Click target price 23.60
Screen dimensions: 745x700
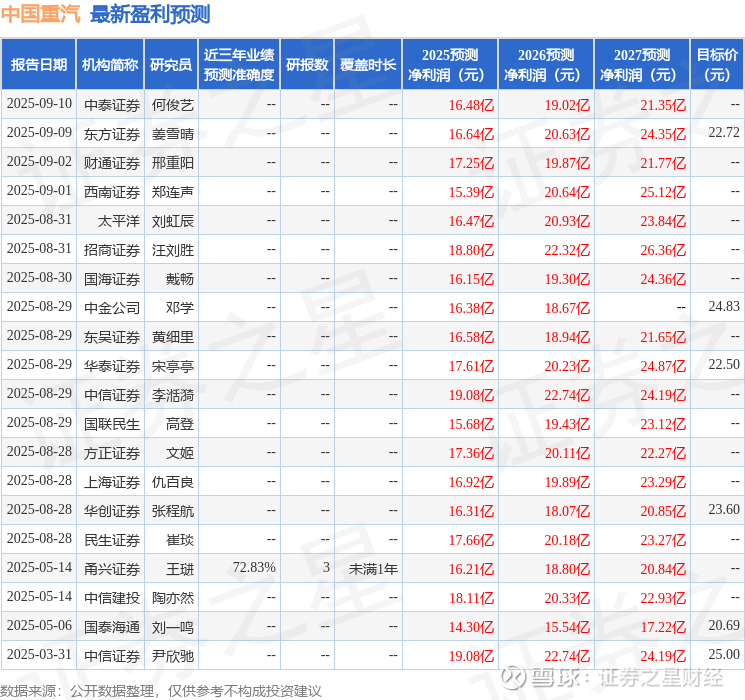coord(724,509)
